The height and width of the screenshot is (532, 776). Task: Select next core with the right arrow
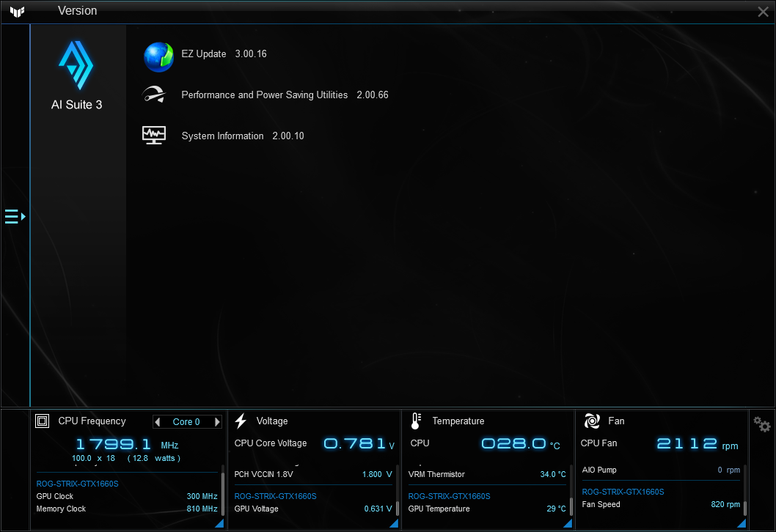click(216, 421)
